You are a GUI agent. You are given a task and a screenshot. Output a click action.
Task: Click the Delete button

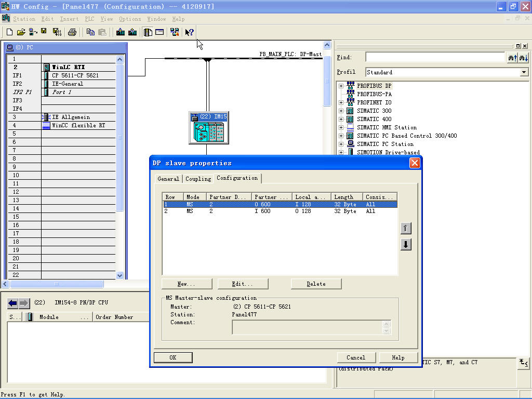[316, 284]
